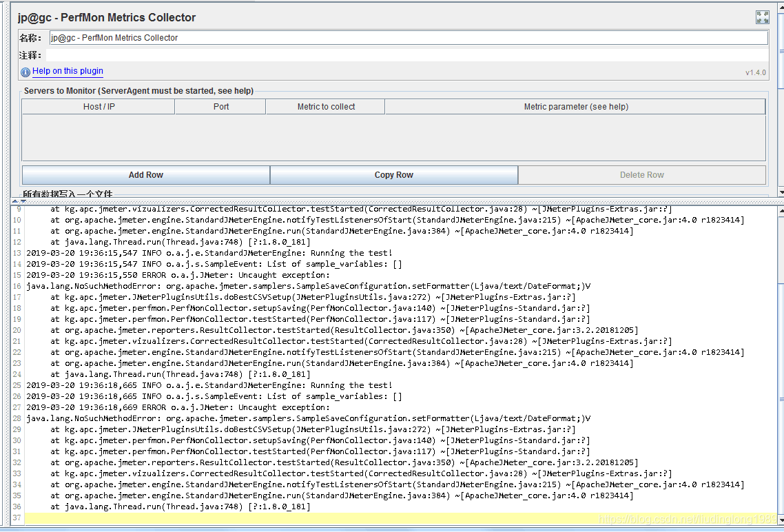Click log line 27 ERROR Uncaught exception
The width and height of the screenshot is (784, 532).
point(178,407)
